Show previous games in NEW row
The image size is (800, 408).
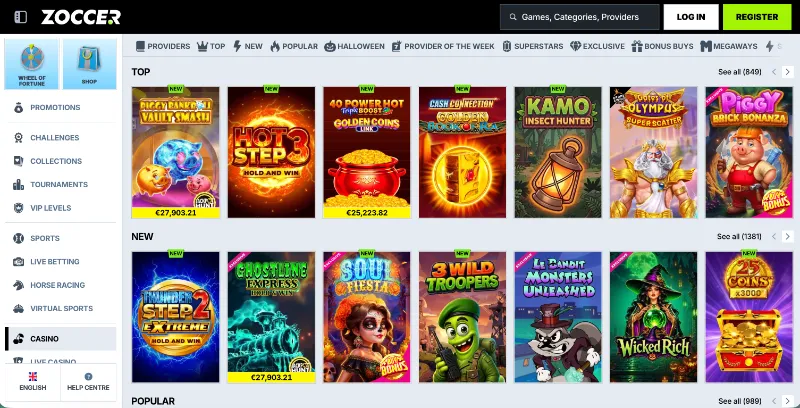(x=774, y=237)
